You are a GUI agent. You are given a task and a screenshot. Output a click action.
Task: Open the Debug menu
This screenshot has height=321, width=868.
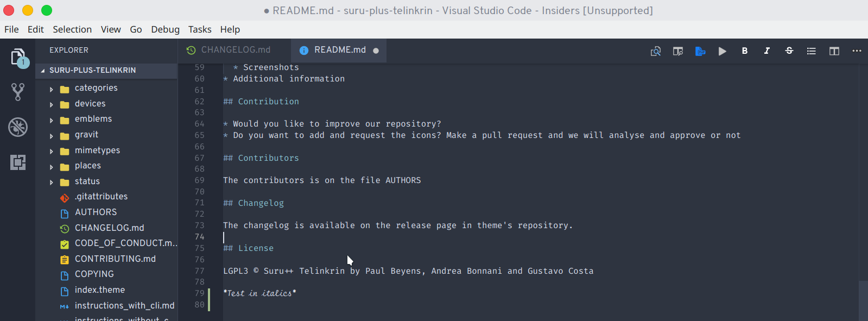(x=165, y=29)
